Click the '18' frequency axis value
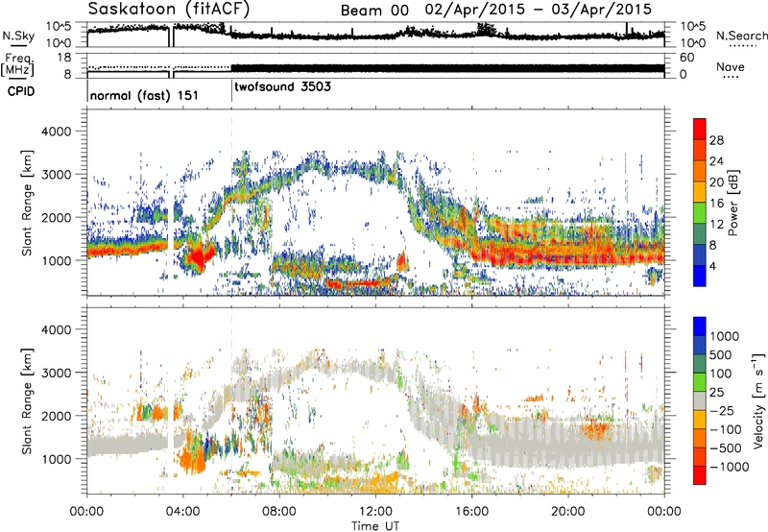The image size is (768, 532). coord(64,58)
